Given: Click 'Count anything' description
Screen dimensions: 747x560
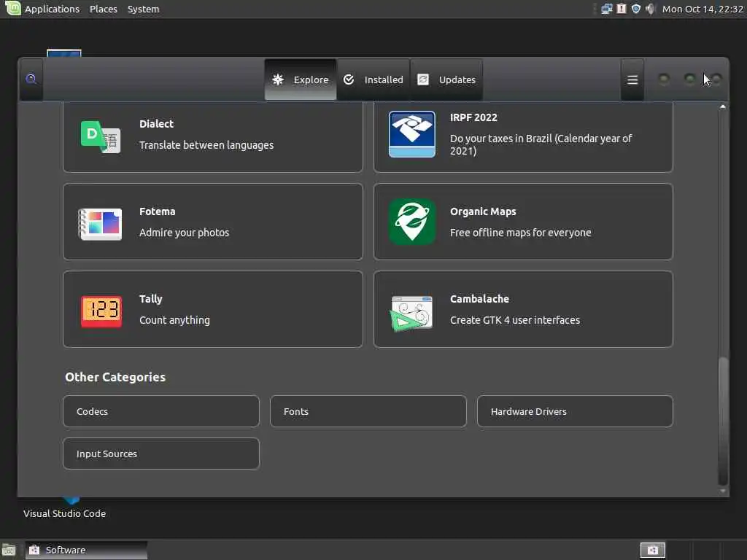Looking at the screenshot, I should pos(174,321).
